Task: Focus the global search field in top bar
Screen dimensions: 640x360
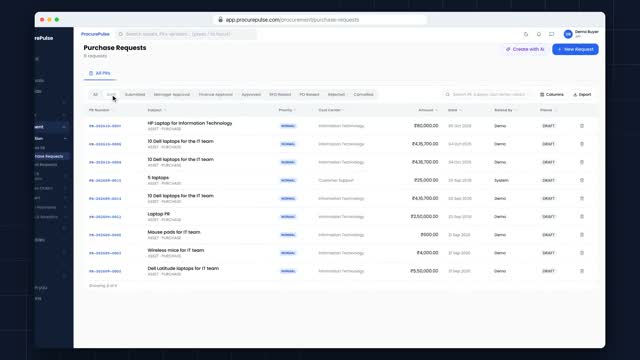Action: click(x=187, y=34)
